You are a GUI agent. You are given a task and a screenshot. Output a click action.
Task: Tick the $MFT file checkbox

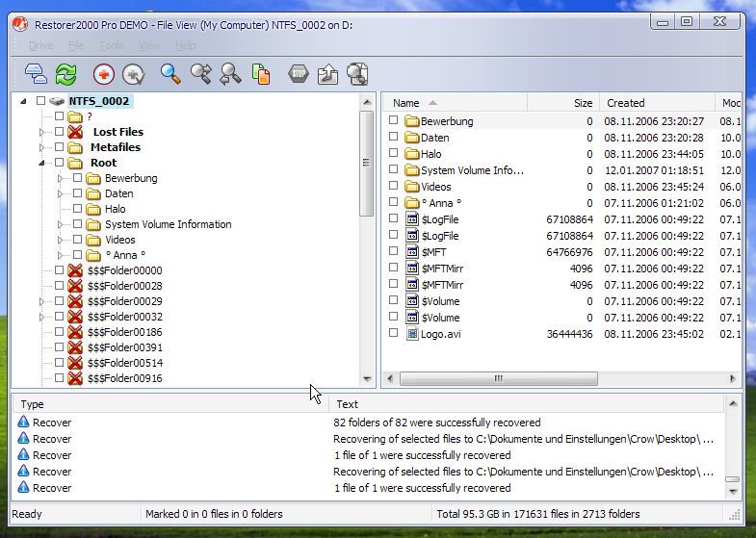pos(394,251)
